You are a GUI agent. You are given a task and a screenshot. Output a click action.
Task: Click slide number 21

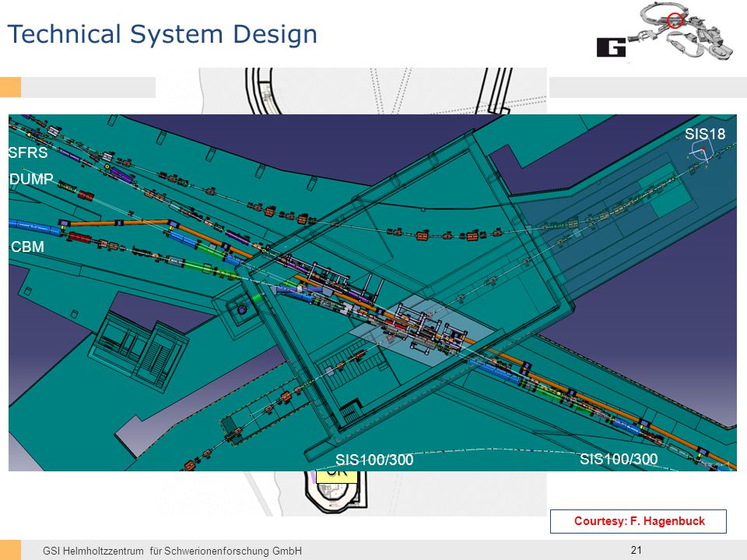[636, 550]
